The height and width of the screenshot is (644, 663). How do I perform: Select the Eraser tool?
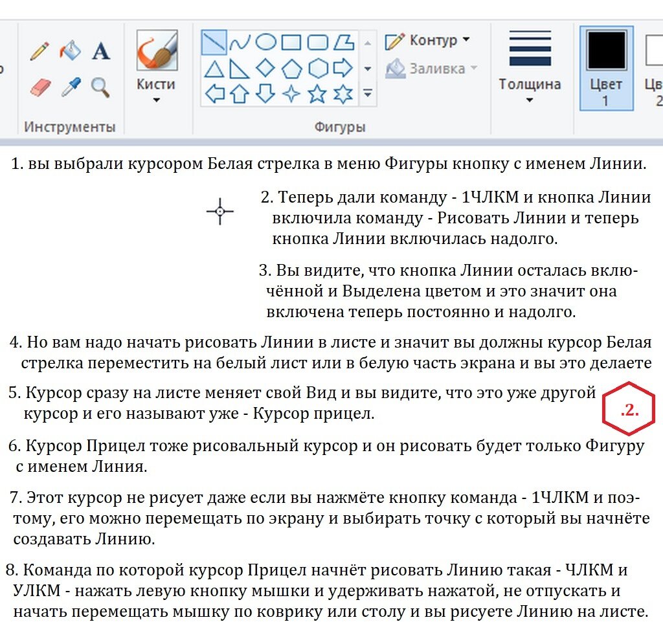coord(40,87)
